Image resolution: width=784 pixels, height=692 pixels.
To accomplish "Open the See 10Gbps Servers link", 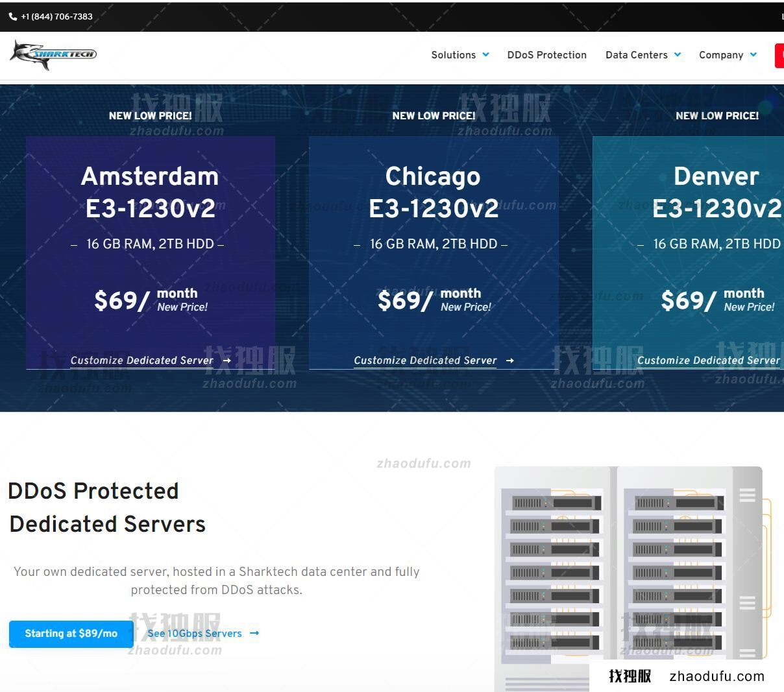I will click(x=195, y=634).
